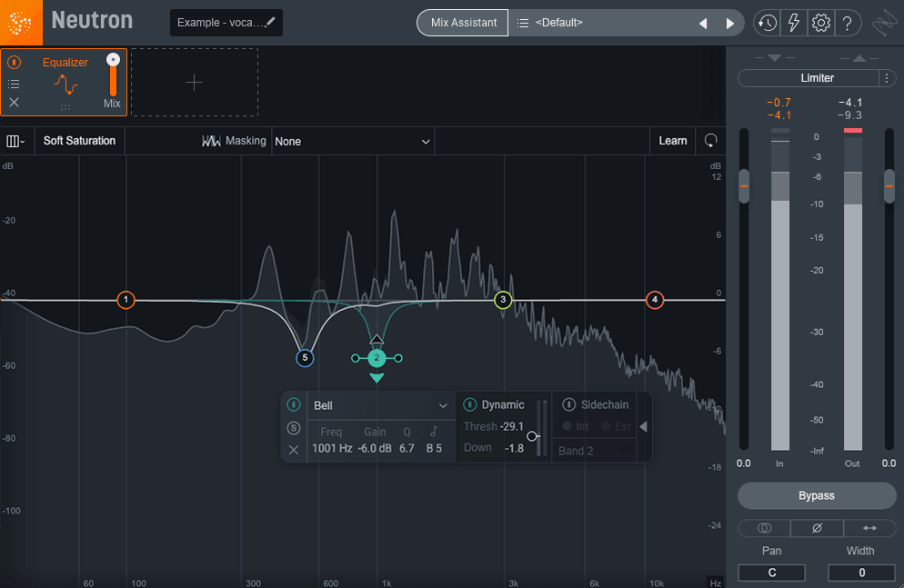Image resolution: width=904 pixels, height=588 pixels.
Task: Click the Learn button
Action: (x=673, y=141)
